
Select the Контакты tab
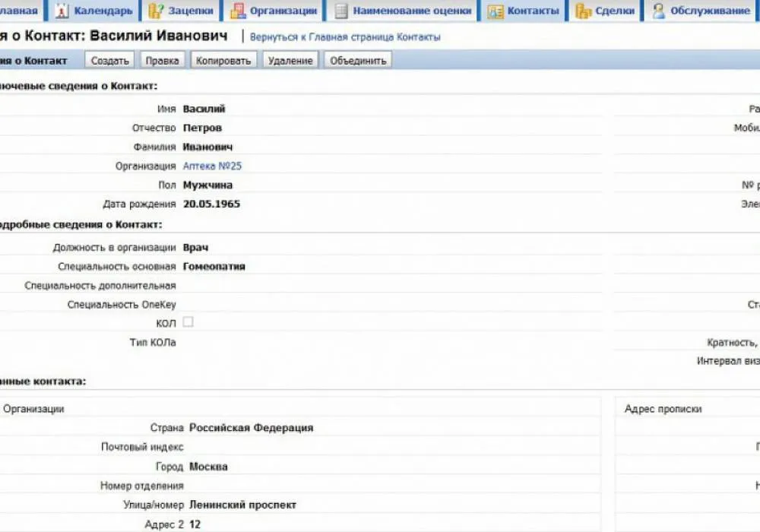point(524,10)
